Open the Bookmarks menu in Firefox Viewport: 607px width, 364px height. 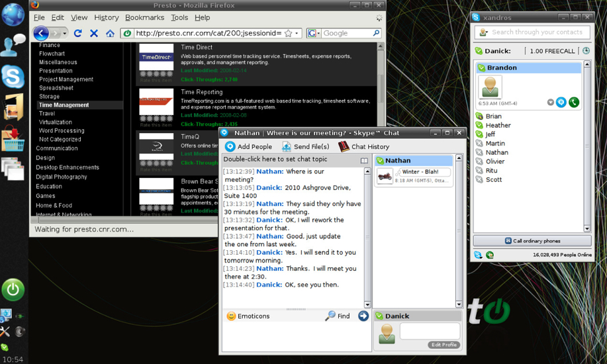pyautogui.click(x=144, y=17)
